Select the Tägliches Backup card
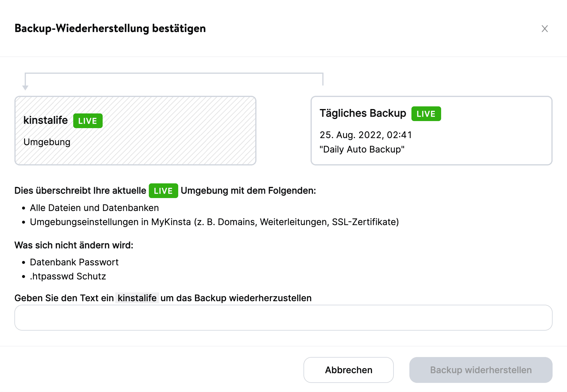The width and height of the screenshot is (567, 392). (431, 130)
